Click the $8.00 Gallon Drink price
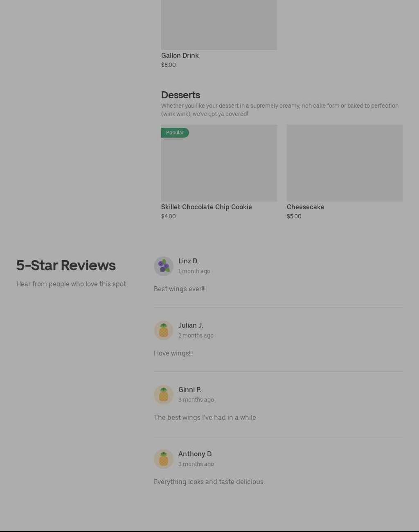419x532 pixels. click(x=169, y=65)
